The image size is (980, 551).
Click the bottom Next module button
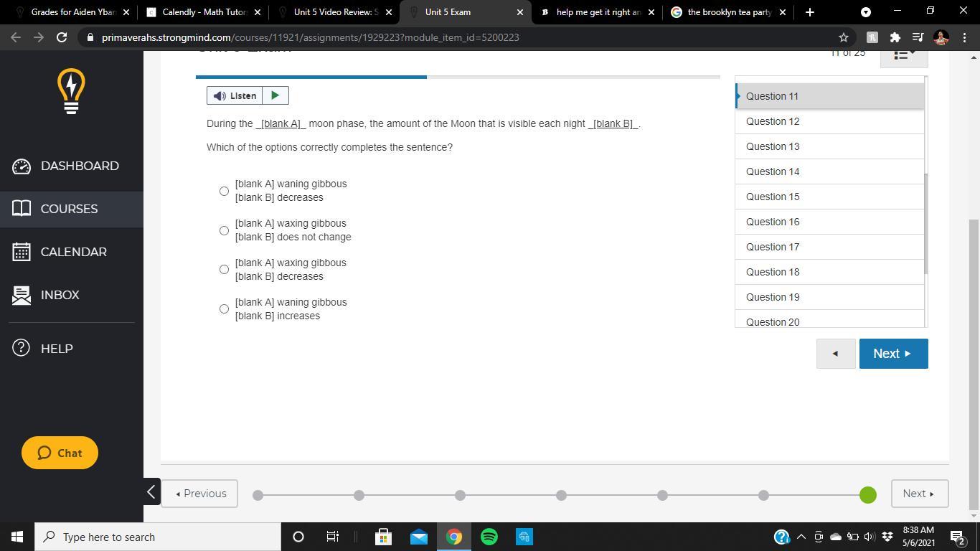point(920,494)
